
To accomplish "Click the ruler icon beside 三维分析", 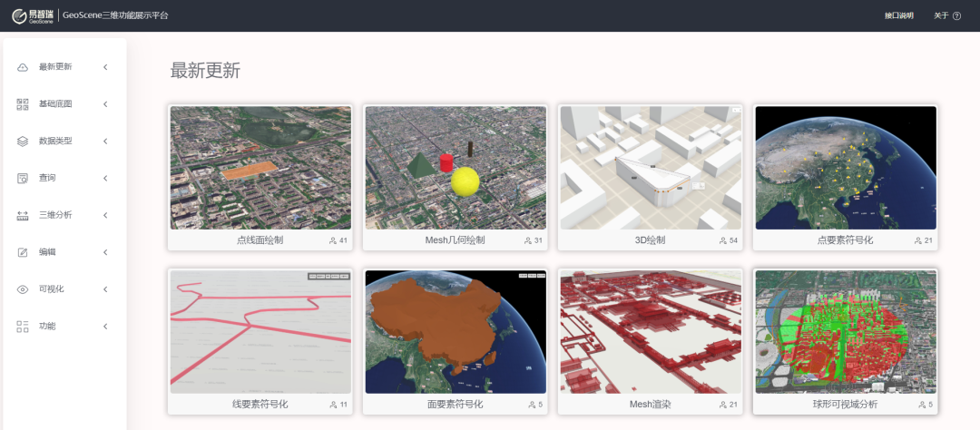I will [x=23, y=216].
